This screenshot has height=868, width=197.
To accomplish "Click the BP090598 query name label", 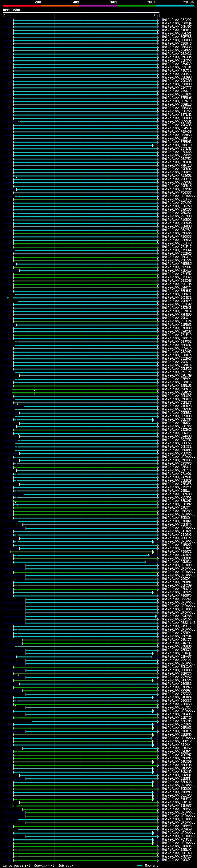I will pyautogui.click(x=11, y=10).
